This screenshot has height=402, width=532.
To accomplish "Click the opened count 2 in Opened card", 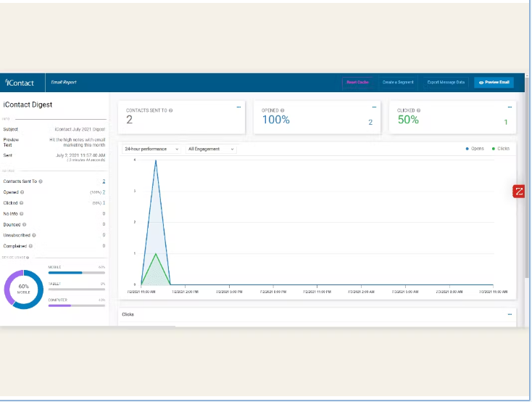I will point(370,123).
